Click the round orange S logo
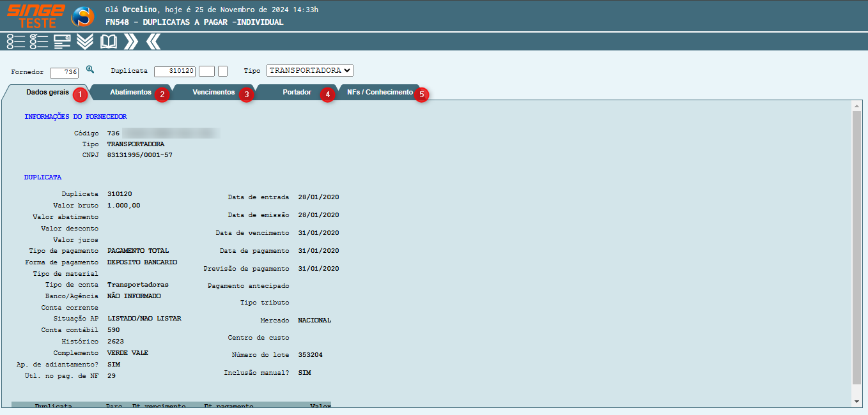The image size is (868, 415). 82,17
